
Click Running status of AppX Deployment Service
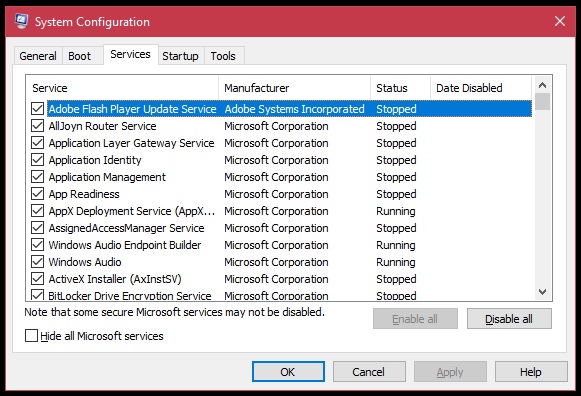[396, 211]
